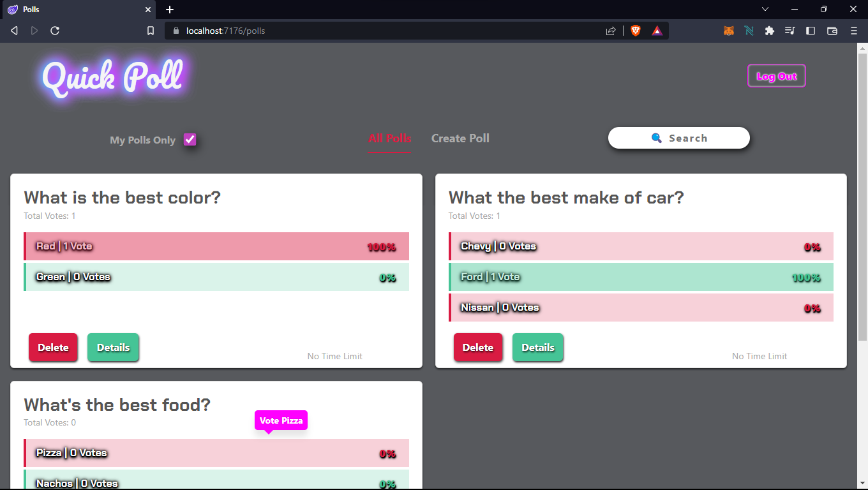Open the Brave wallet icon

tap(832, 31)
